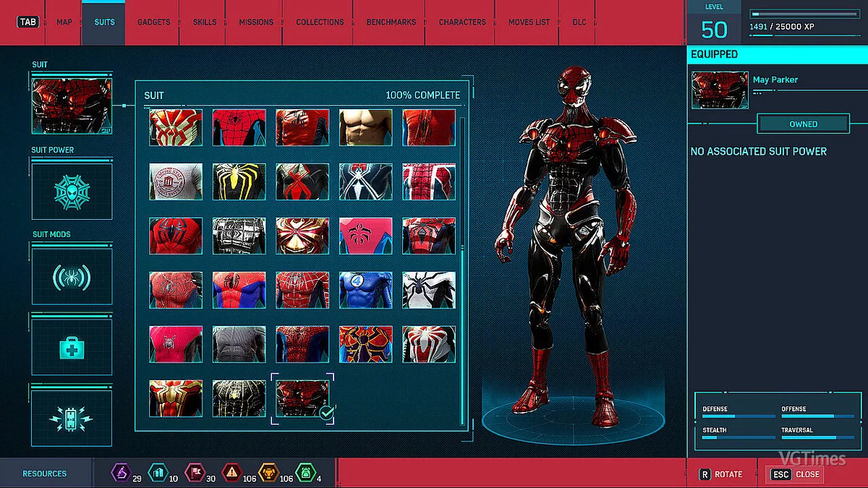868x488 pixels.
Task: Switch to the BENCHMARKS tab
Action: click(391, 22)
